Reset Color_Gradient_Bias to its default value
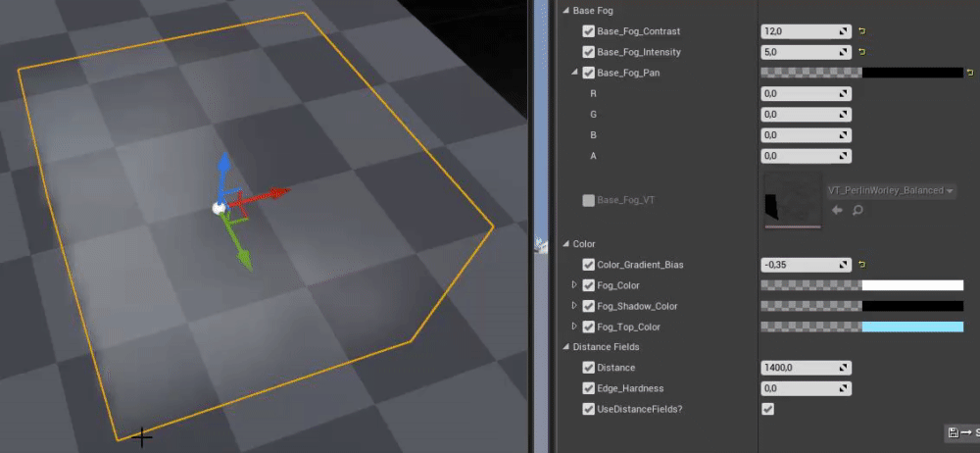This screenshot has height=453, width=980. [x=862, y=265]
